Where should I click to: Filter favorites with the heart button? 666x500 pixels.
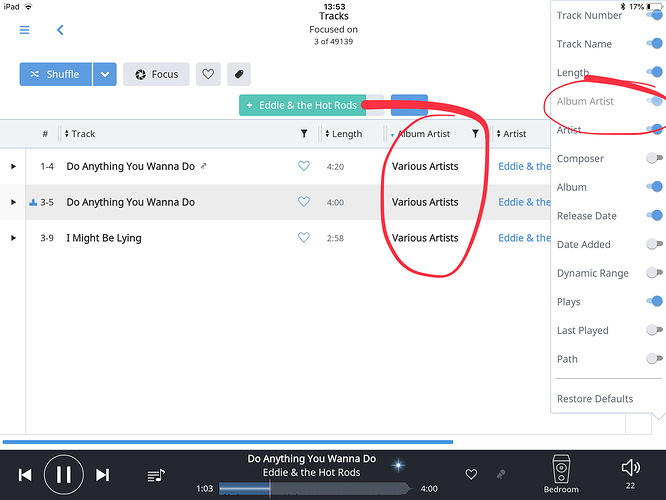click(x=208, y=74)
